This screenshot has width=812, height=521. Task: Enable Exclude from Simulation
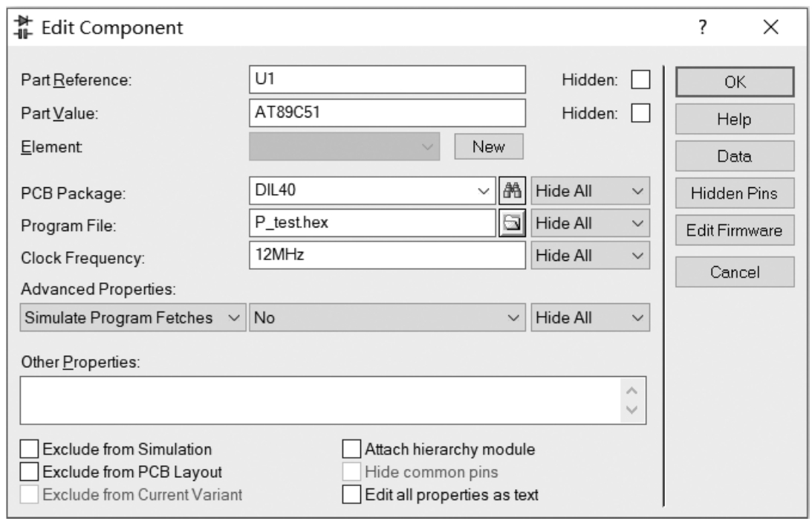coord(30,449)
